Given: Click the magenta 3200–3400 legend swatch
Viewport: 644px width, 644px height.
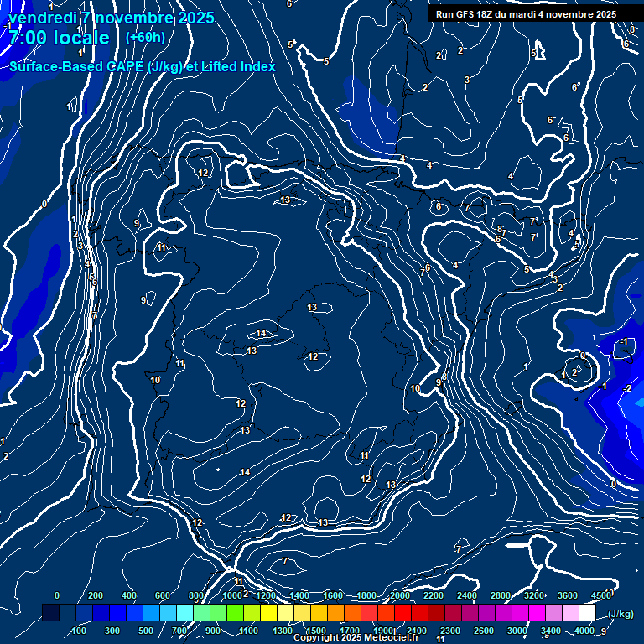Looking at the screenshot, I should click(x=537, y=612).
